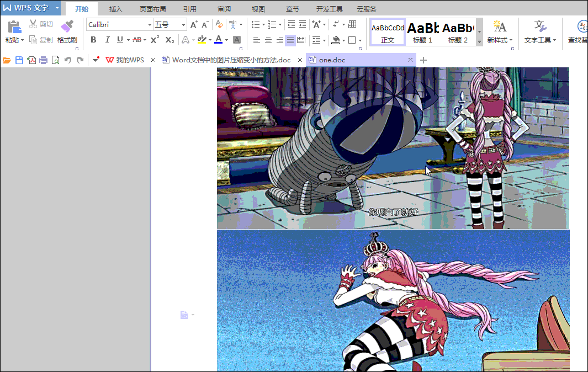Increase font size with the A+ icon

point(194,25)
